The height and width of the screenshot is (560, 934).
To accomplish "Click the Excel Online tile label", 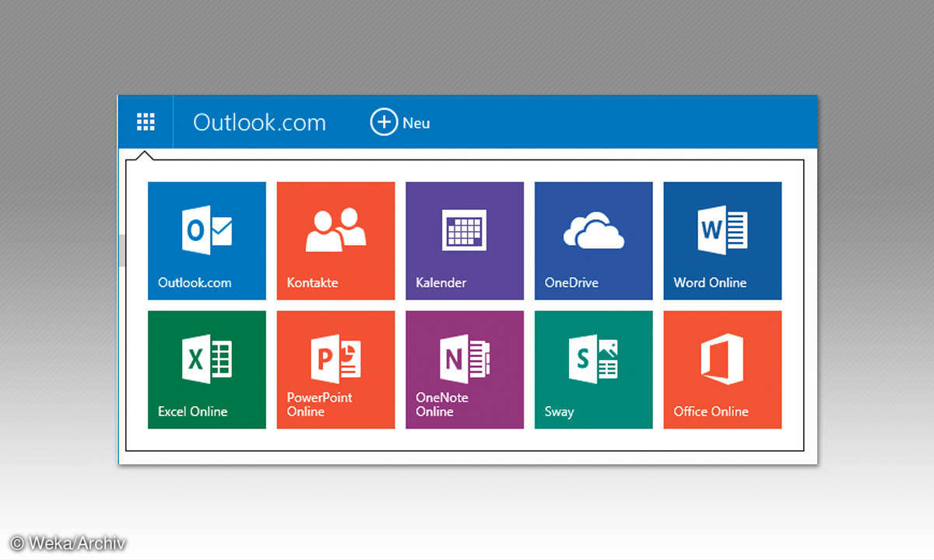I will [x=192, y=411].
